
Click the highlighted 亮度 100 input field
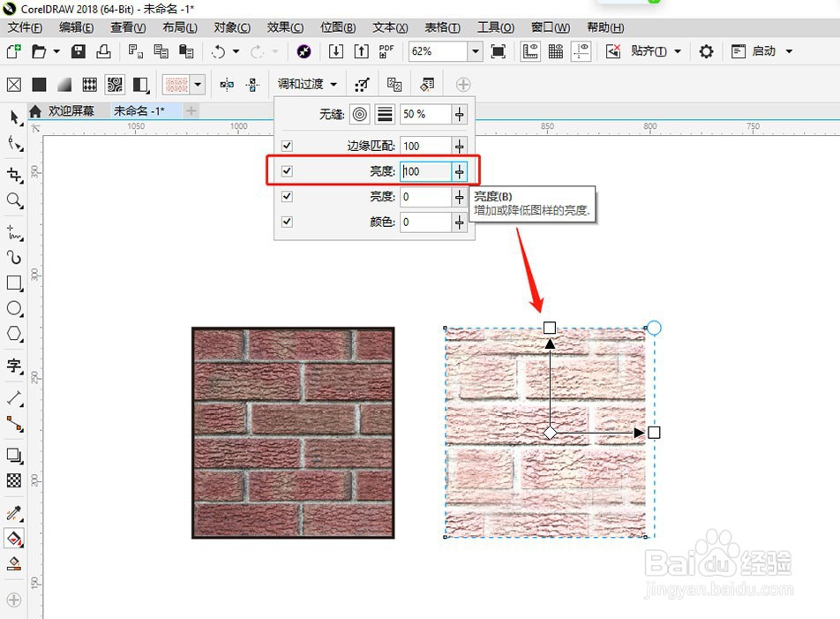pos(426,171)
